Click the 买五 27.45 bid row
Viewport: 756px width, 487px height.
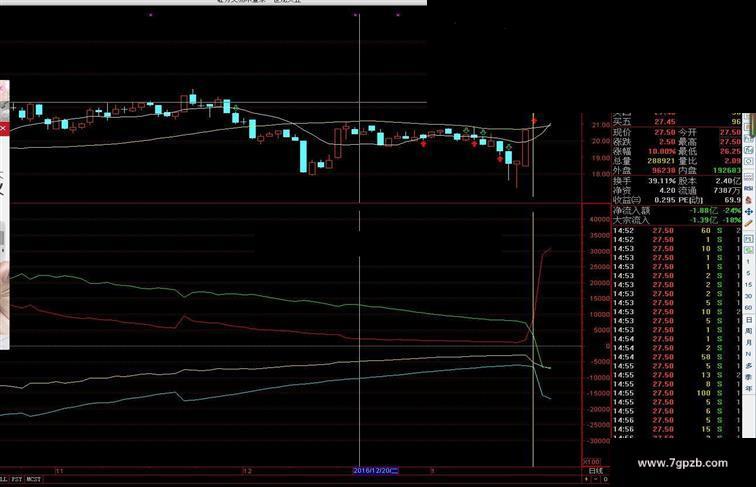click(x=677, y=122)
